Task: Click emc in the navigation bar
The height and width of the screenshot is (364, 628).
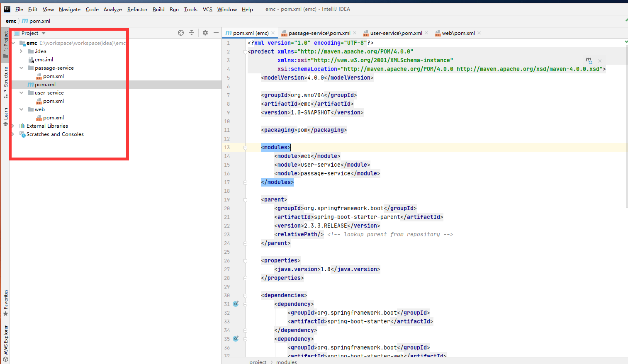Action: coord(11,21)
